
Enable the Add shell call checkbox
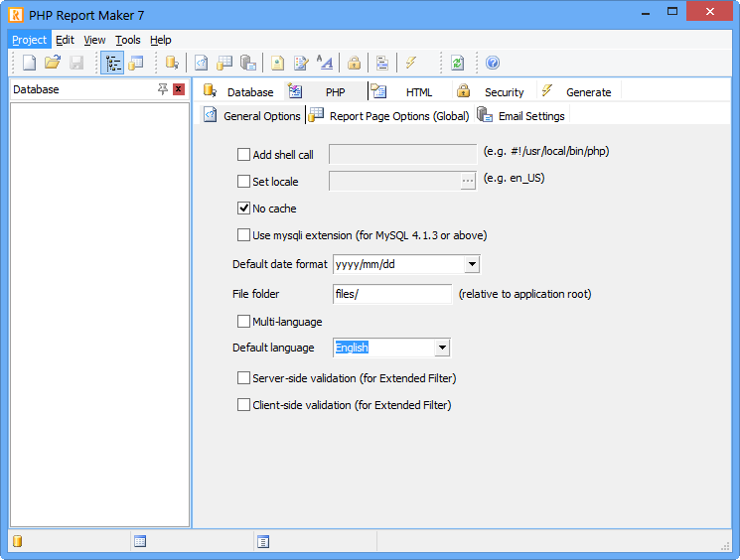(x=243, y=154)
